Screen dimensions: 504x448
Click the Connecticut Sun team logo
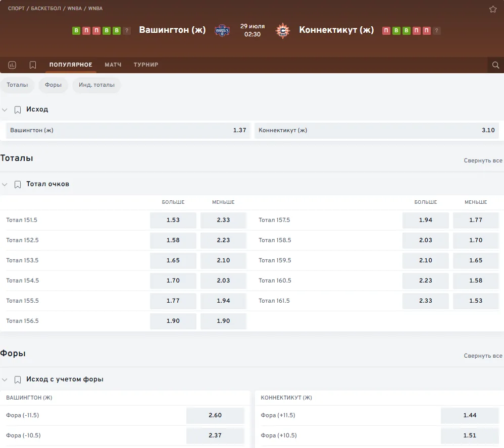pos(283,30)
